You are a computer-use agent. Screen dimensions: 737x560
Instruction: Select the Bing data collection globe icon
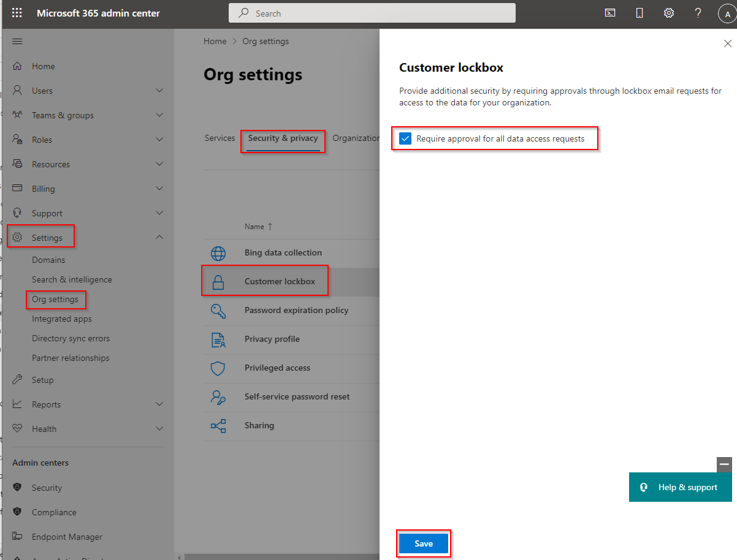(218, 252)
